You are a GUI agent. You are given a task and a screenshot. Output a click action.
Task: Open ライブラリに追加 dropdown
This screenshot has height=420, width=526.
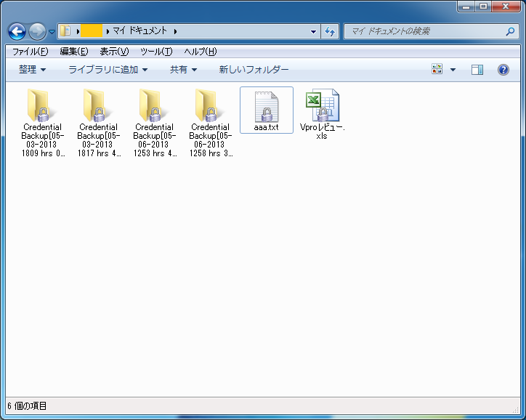[x=108, y=70]
